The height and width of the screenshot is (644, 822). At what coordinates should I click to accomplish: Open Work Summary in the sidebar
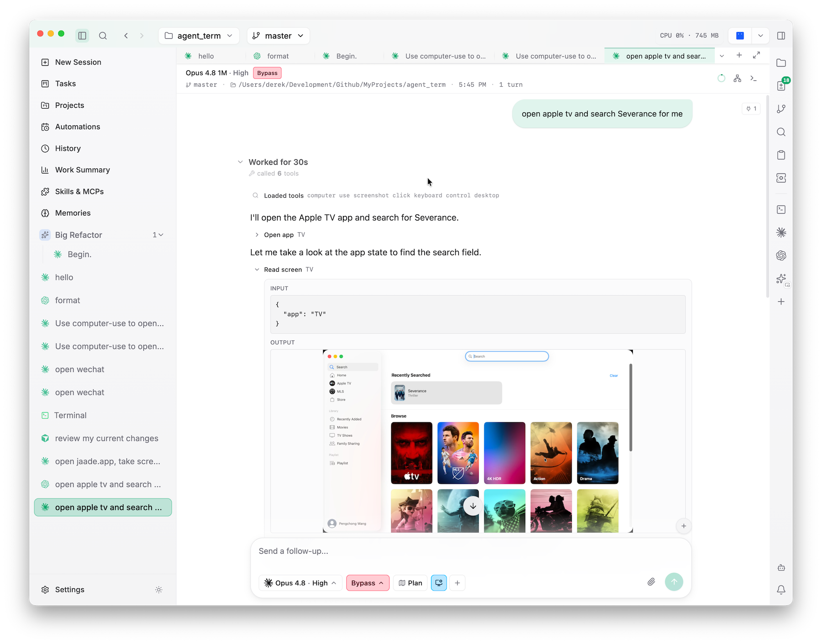coord(103,170)
